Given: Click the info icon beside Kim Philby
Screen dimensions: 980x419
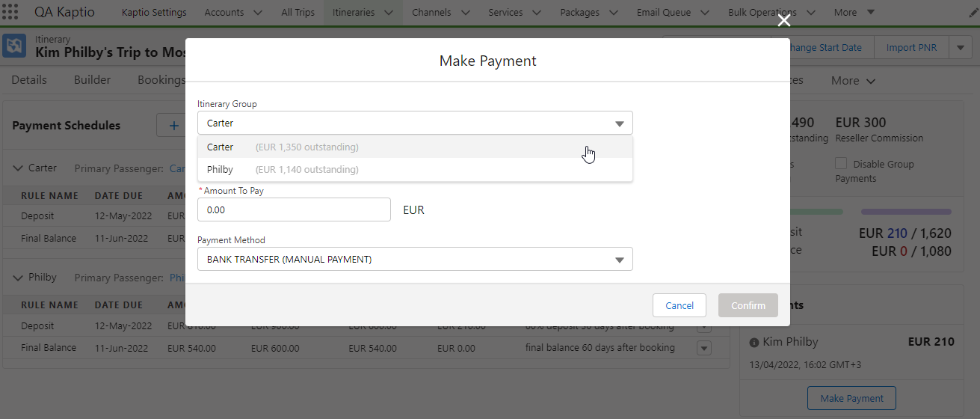Looking at the screenshot, I should pos(754,342).
